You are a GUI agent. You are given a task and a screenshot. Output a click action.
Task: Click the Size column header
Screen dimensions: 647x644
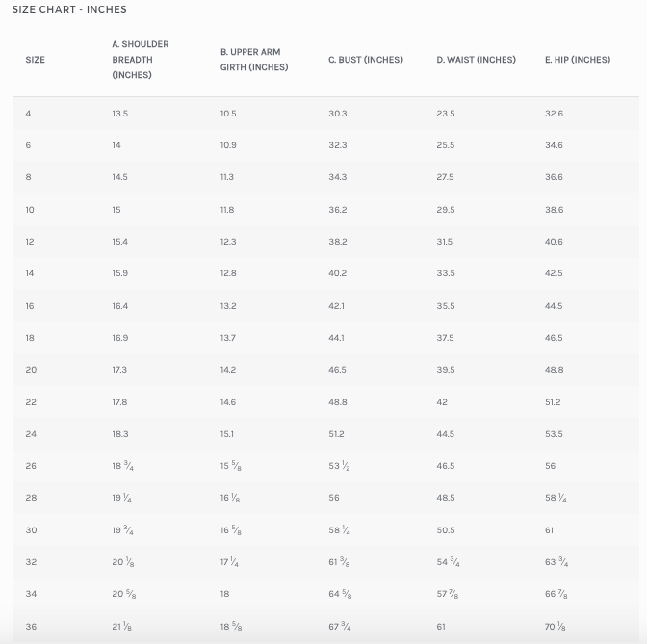(35, 60)
